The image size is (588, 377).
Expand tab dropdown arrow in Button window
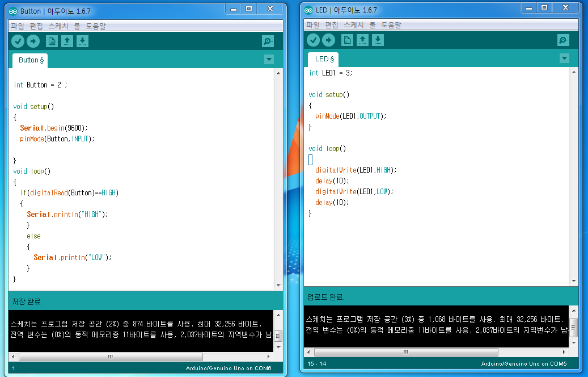click(x=269, y=60)
